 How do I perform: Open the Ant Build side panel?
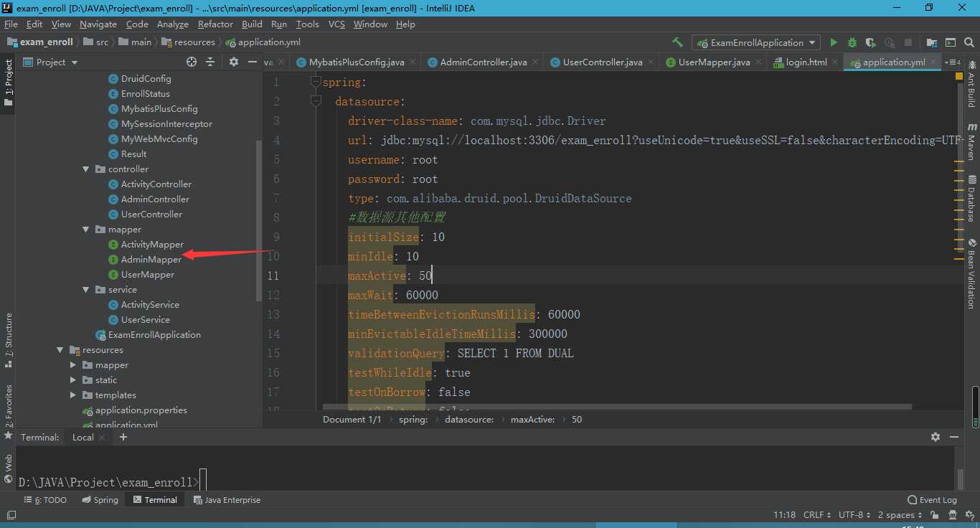[x=971, y=84]
